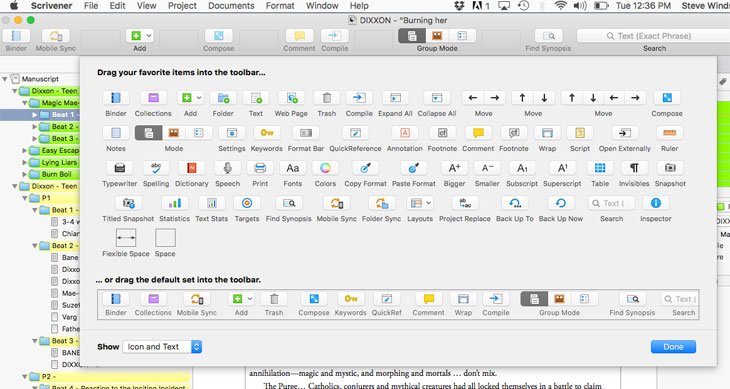Open the File menu
Image resolution: width=730 pixels, height=389 pixels.
point(91,6)
